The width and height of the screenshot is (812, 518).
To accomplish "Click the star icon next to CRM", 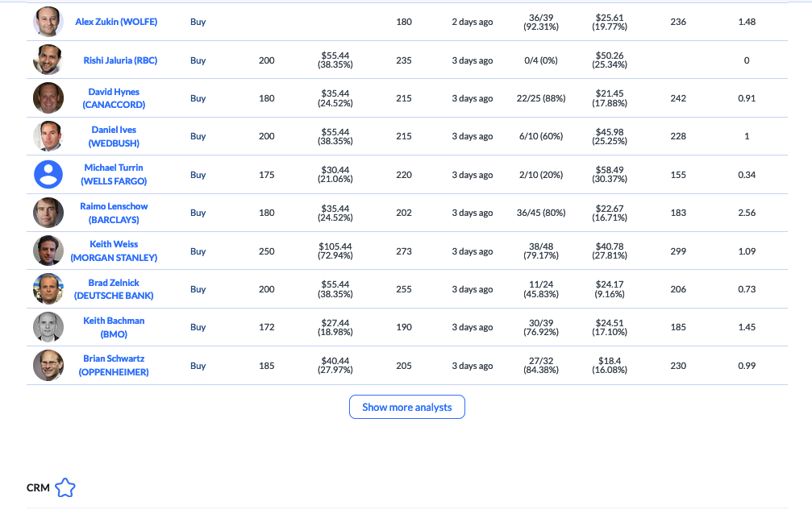I will pyautogui.click(x=65, y=487).
